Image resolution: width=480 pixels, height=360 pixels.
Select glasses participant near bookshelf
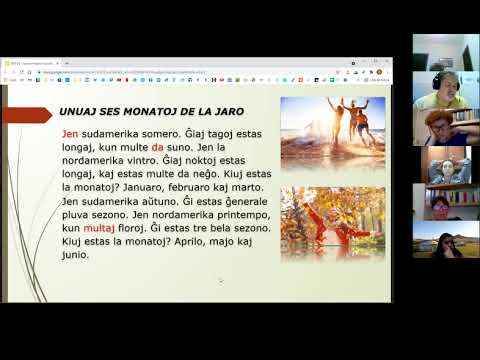[446, 202]
